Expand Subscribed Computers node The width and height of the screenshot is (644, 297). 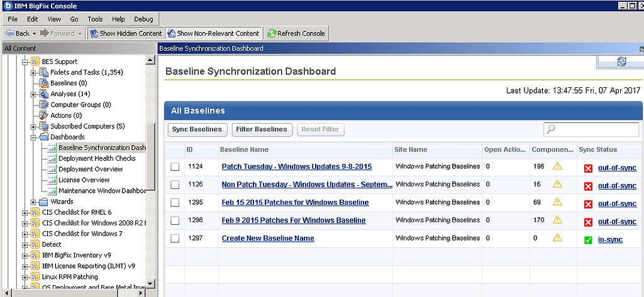[33, 126]
